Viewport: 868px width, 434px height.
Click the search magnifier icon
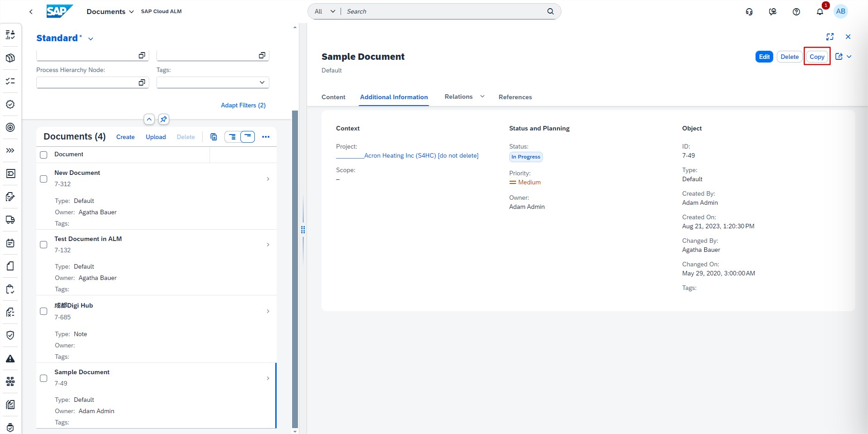coord(550,11)
